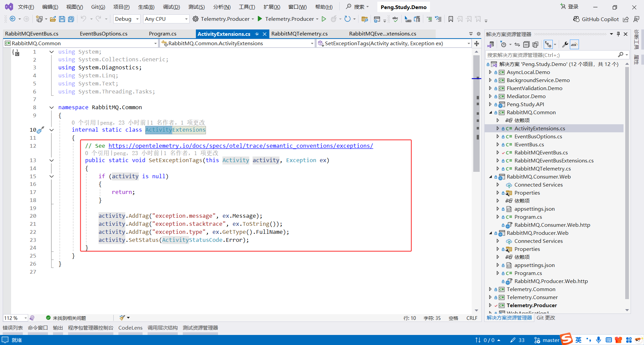
Task: Open the 扩展(X) menu
Action: 272,7
